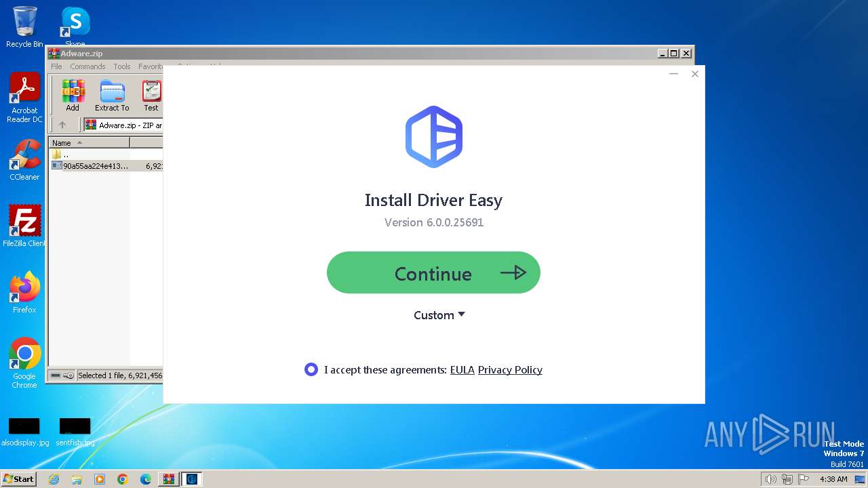Click the WinRAR status bar drive icon

(55, 375)
